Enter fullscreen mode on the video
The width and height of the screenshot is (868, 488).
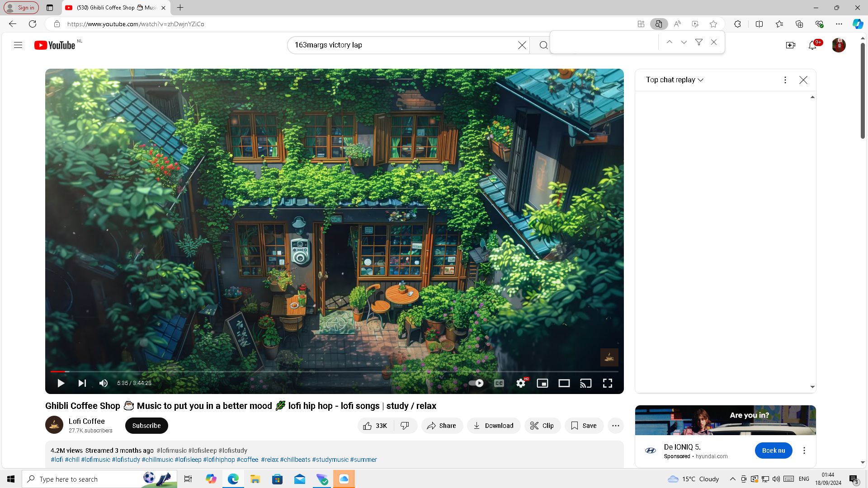[607, 383]
